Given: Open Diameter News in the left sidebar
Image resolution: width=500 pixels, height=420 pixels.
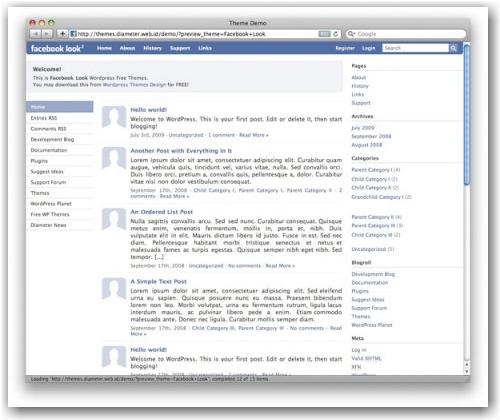Looking at the screenshot, I should coord(48,225).
